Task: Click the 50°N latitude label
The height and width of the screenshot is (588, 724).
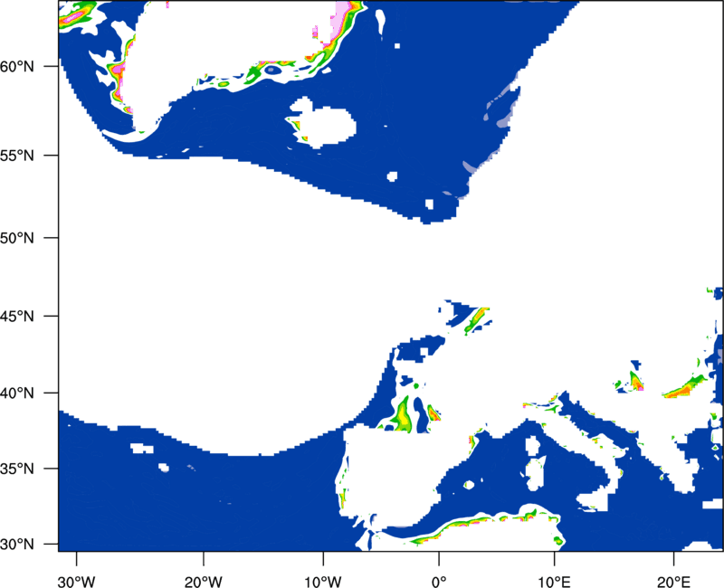Action: point(17,238)
